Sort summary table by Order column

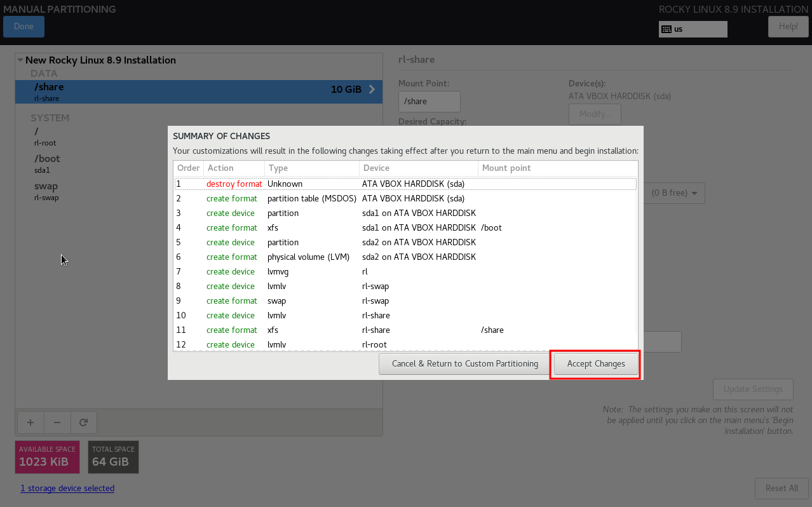tap(189, 168)
